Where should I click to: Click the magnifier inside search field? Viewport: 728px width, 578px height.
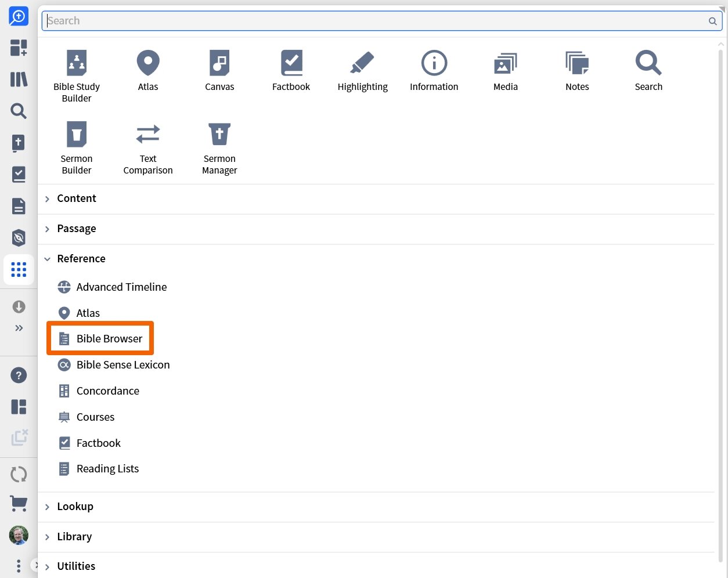click(712, 21)
